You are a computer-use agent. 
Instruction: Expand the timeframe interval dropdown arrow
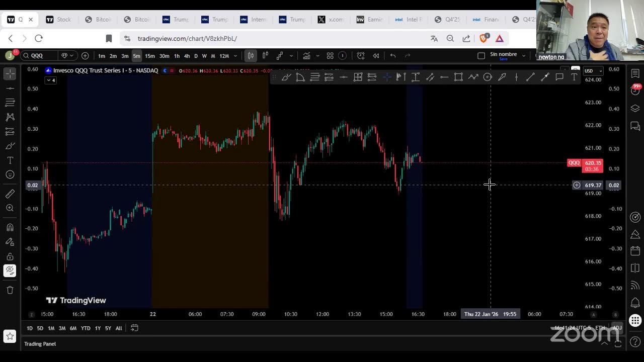tap(235, 56)
